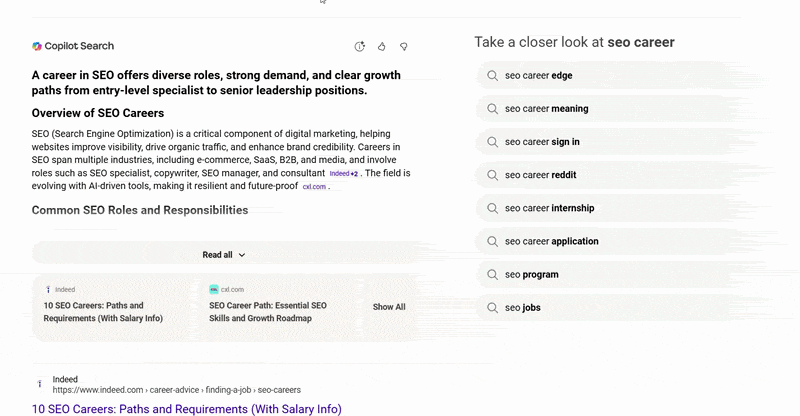
Task: Give thumbs down to Copilot answer
Action: pyautogui.click(x=404, y=46)
